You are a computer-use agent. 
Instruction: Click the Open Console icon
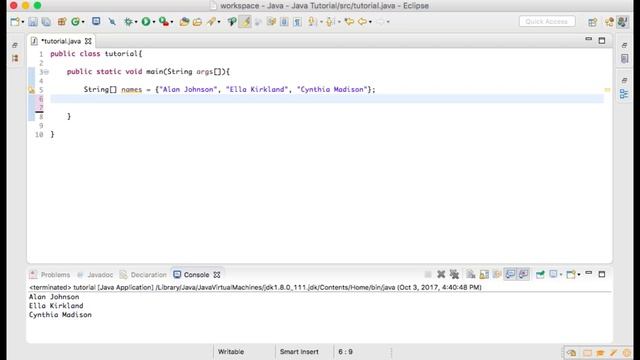[x=571, y=274]
